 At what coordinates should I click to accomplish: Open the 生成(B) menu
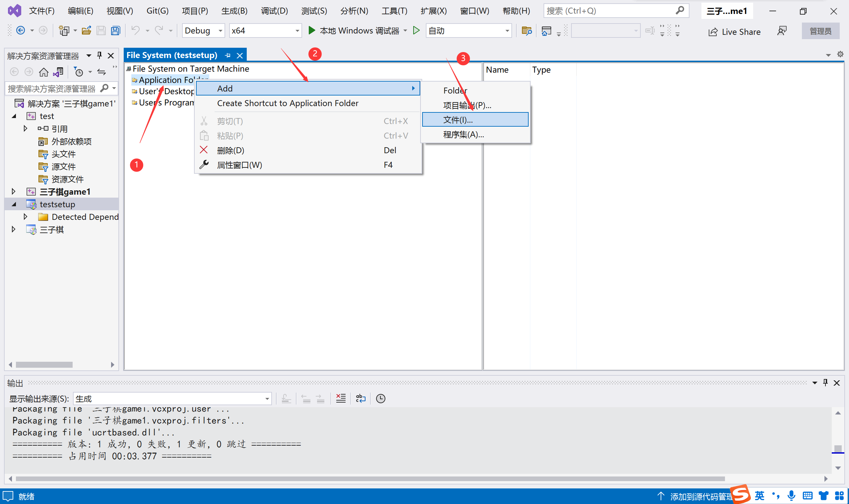pyautogui.click(x=234, y=11)
